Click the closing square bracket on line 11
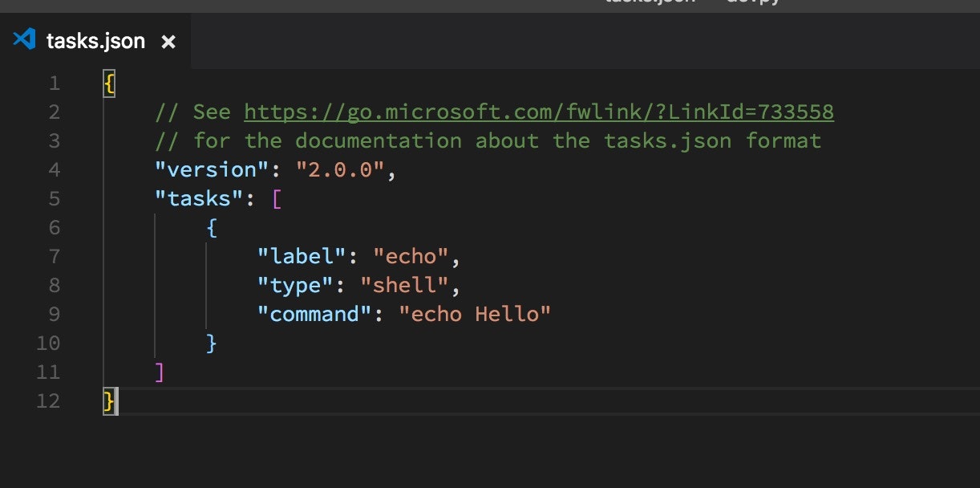 coord(160,372)
